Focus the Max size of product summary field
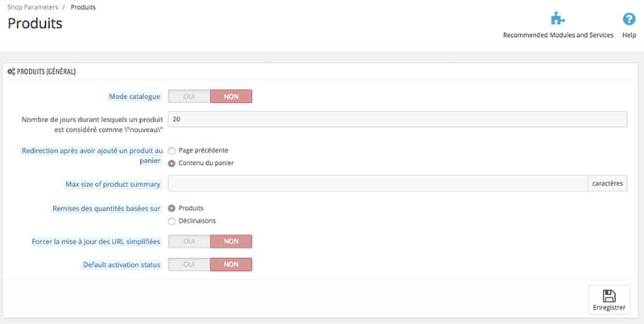Screen dimensions: 644x324 [378, 184]
